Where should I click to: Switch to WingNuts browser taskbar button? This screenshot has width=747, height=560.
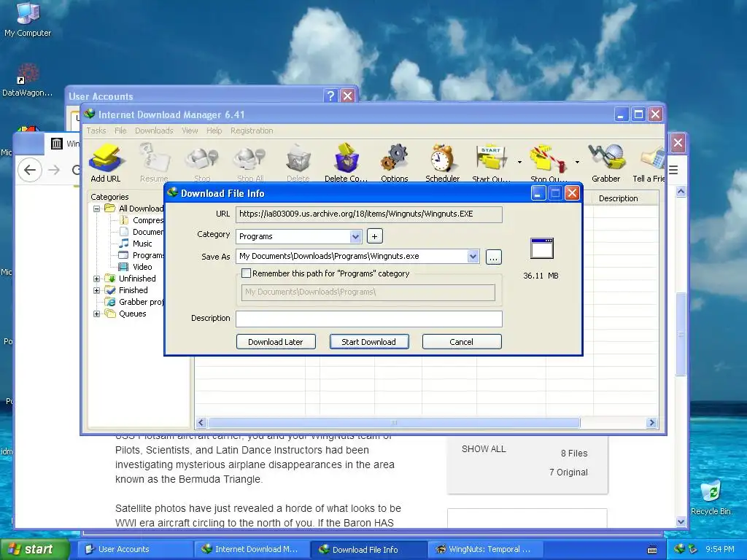(485, 549)
